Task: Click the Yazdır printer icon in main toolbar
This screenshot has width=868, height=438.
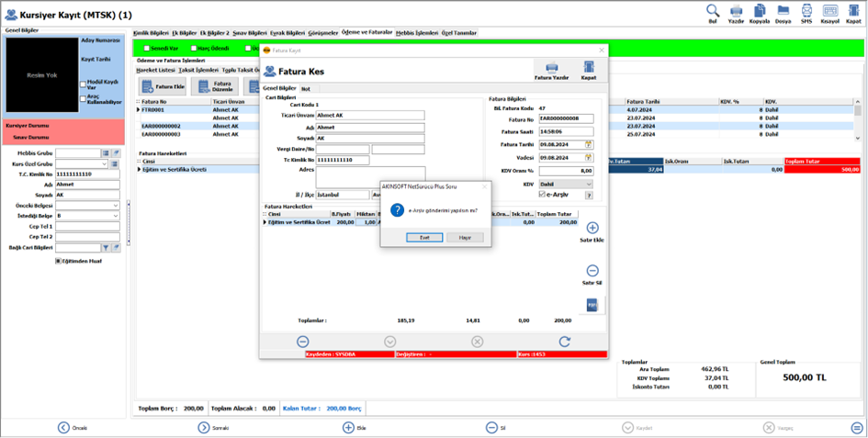Action: 736,11
